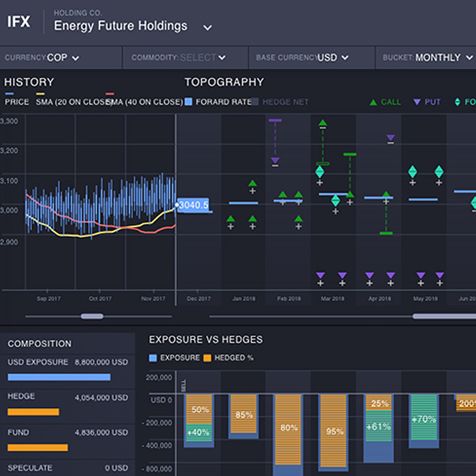The height and width of the screenshot is (476, 476).
Task: Click the IFX logo
Action: 19,22
